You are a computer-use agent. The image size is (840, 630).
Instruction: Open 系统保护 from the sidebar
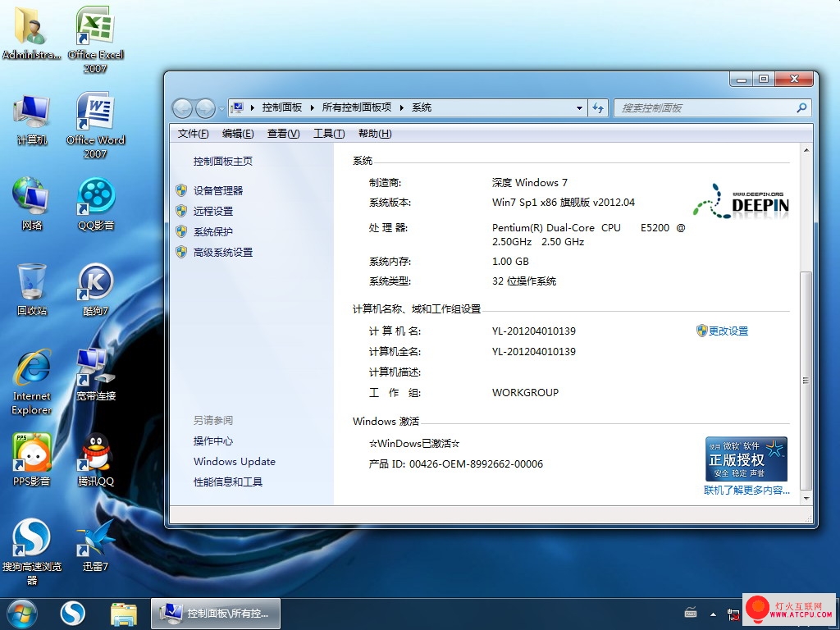213,232
